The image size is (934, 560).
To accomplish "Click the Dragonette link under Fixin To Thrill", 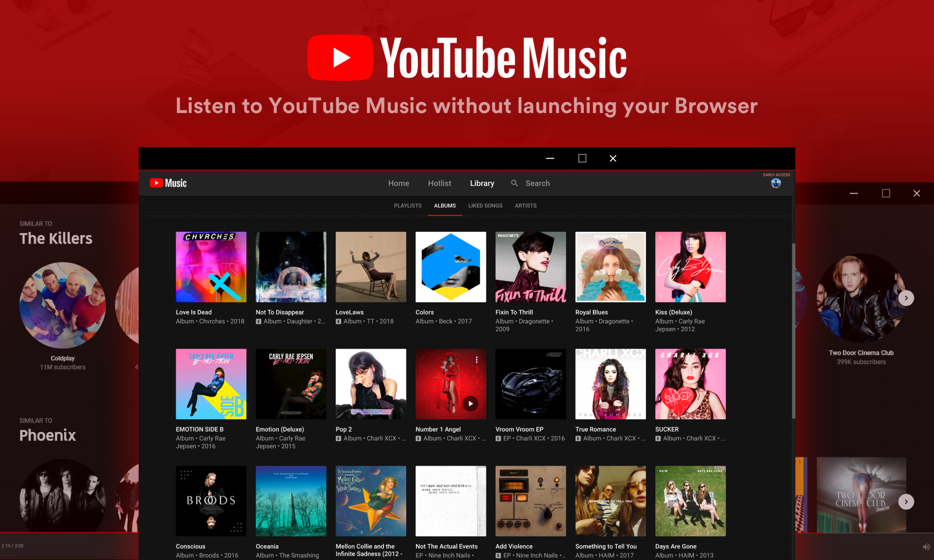I will [534, 321].
